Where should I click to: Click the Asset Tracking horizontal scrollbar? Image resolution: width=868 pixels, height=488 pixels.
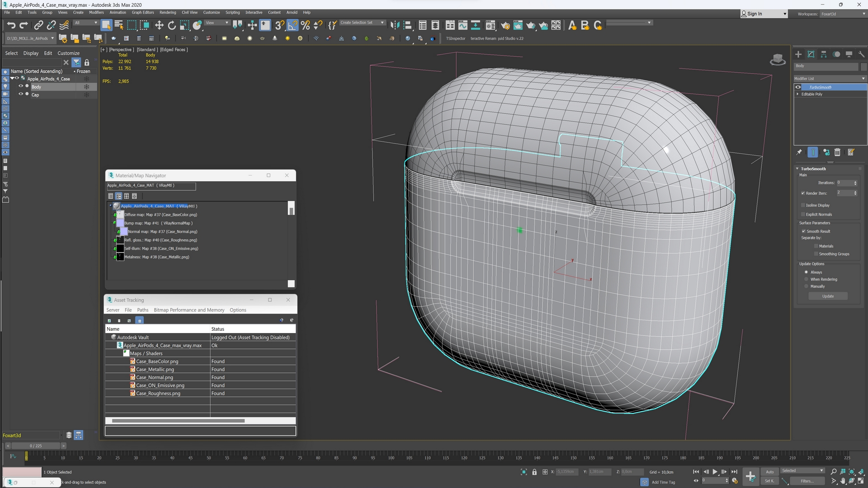pyautogui.click(x=178, y=421)
